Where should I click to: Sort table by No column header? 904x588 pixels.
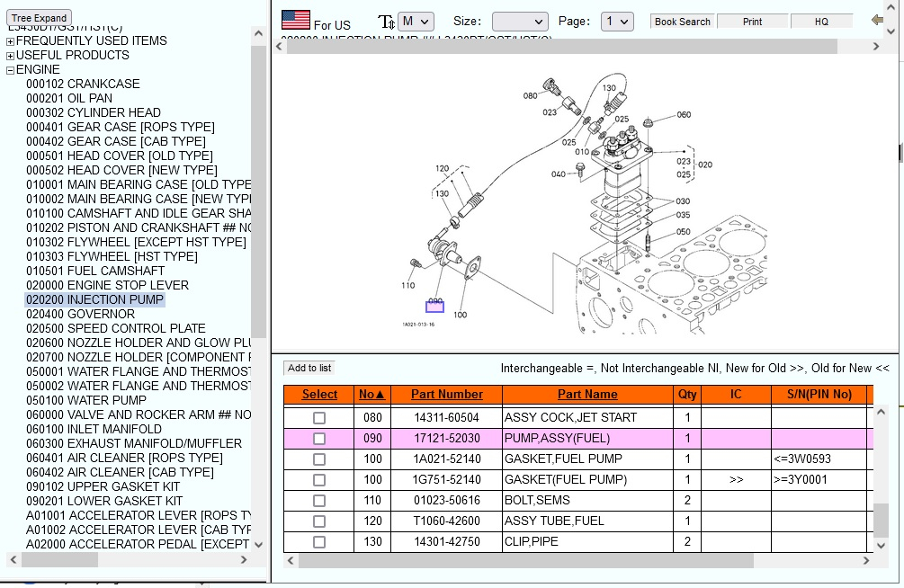(371, 395)
